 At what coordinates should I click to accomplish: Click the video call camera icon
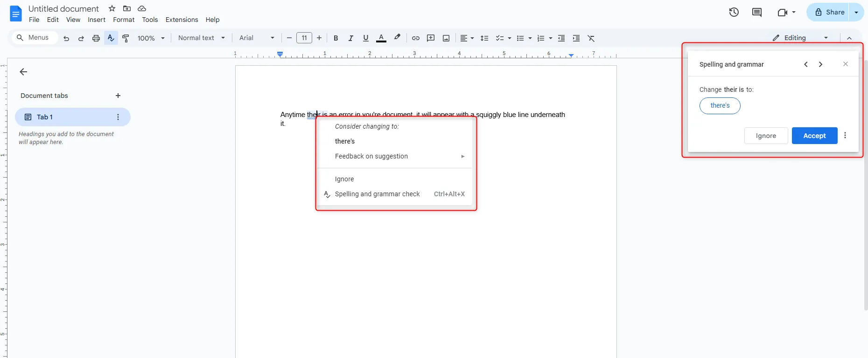click(x=783, y=12)
